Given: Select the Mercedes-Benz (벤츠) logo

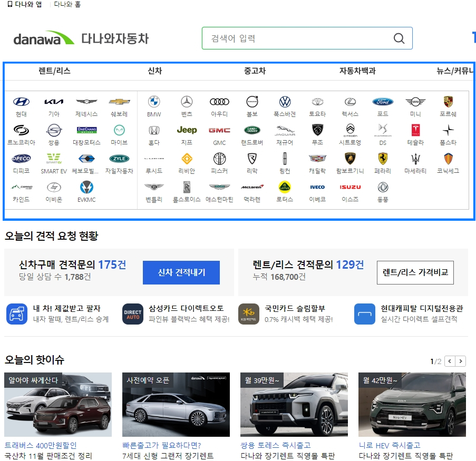Looking at the screenshot, I should 187,102.
